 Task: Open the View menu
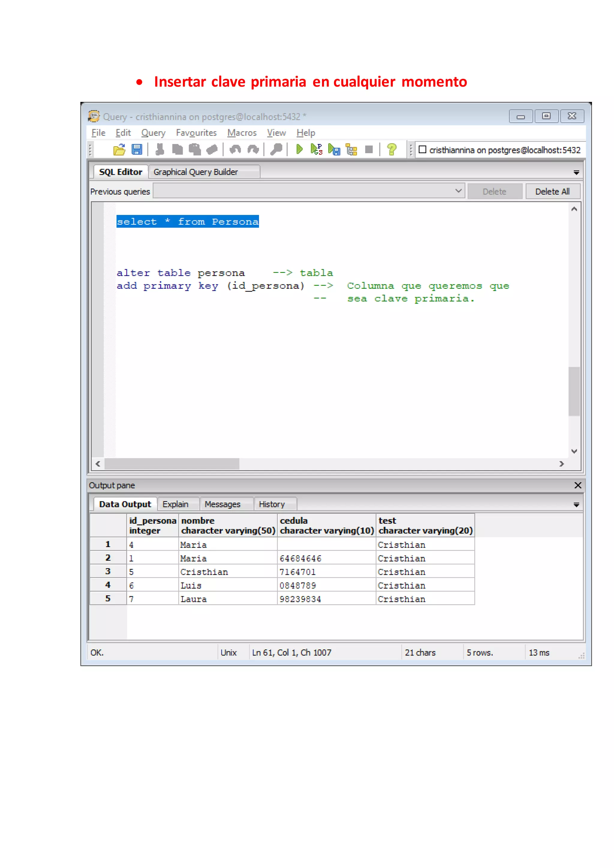pos(276,133)
